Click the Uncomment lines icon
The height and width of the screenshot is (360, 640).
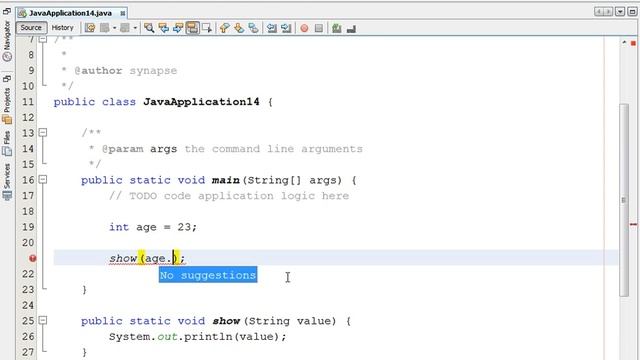coord(351,29)
